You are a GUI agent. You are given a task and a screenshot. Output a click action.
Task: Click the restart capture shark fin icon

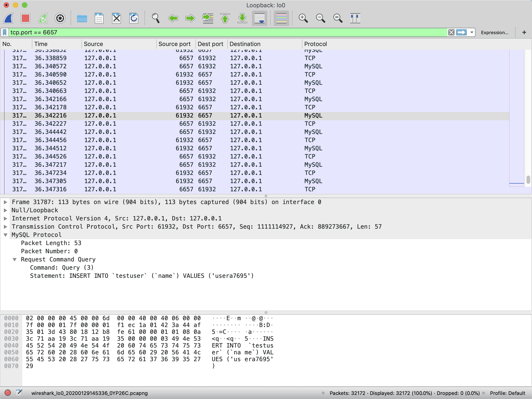coord(43,18)
